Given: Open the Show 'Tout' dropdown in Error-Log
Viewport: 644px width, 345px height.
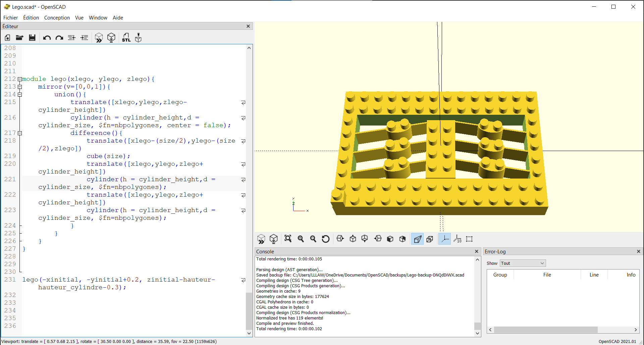Looking at the screenshot, I should pos(523,263).
